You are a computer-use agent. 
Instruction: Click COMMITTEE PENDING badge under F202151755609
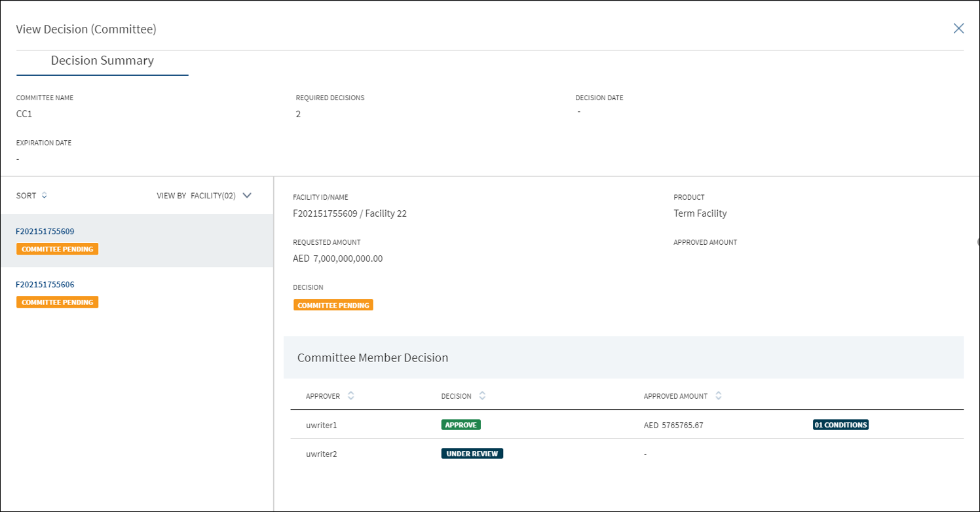coord(58,249)
